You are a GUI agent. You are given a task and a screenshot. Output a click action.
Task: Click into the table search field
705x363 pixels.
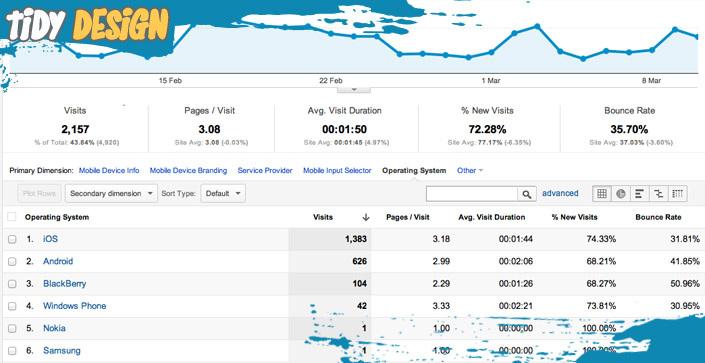472,194
